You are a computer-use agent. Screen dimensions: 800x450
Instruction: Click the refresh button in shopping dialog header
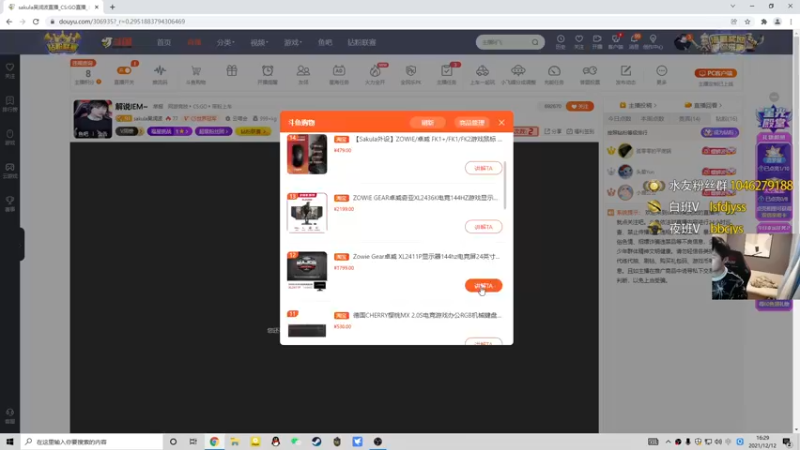tap(428, 122)
